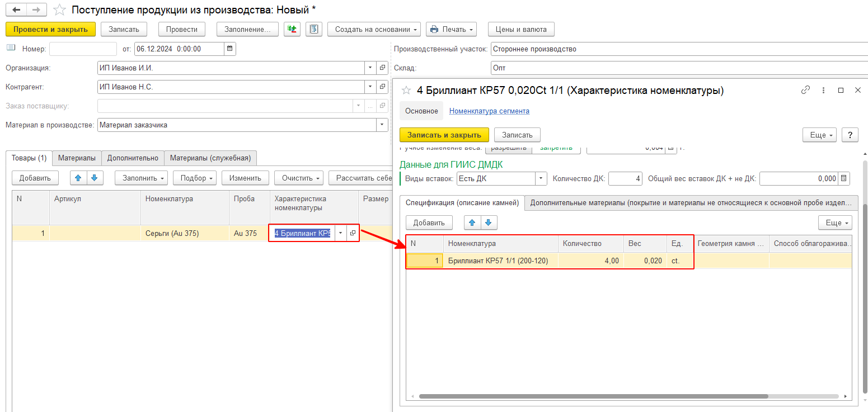The height and width of the screenshot is (412, 868).
Task: Move row down in the Товары table
Action: pos(94,178)
